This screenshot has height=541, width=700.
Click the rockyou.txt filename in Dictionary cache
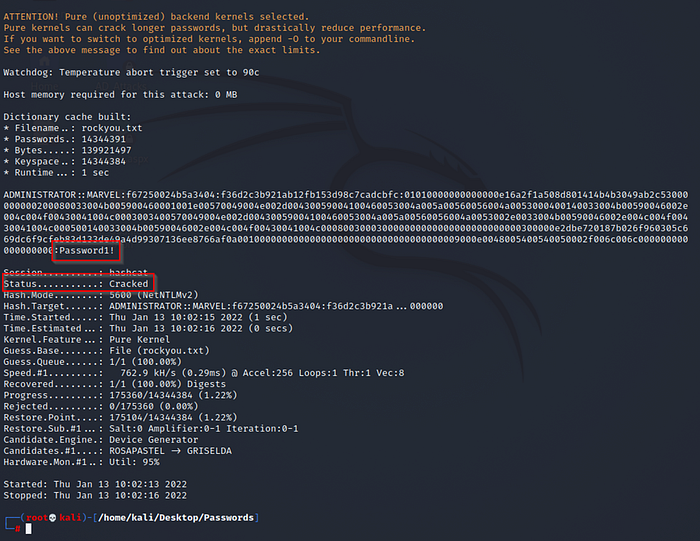(x=112, y=128)
